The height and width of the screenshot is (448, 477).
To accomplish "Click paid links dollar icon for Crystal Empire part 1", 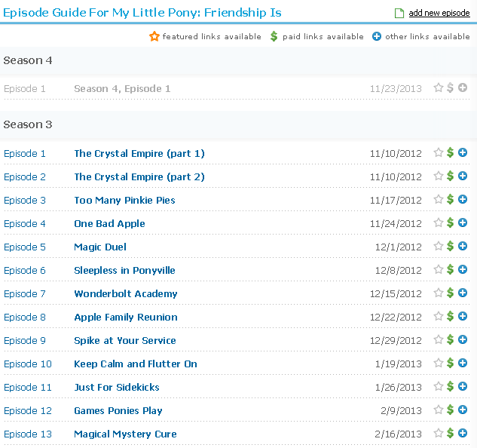I will [450, 152].
